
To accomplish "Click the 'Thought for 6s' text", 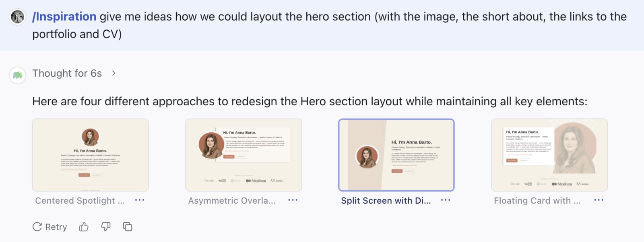I will pyautogui.click(x=67, y=73).
